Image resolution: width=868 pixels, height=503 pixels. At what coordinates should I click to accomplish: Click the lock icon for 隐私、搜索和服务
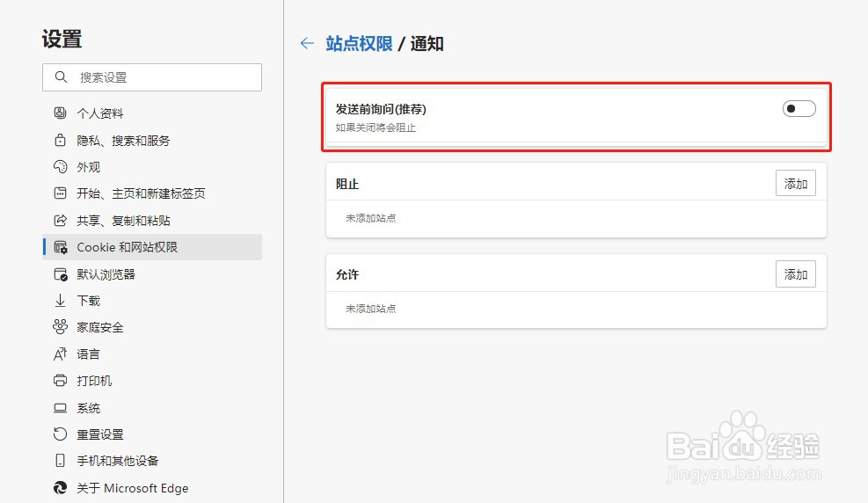click(x=60, y=140)
